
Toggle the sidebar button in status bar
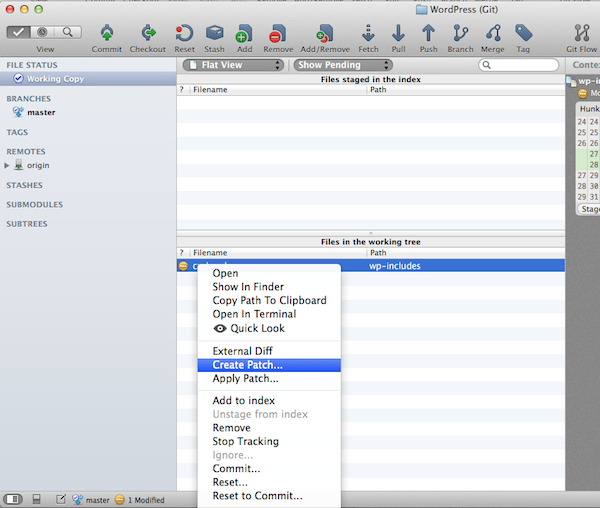(14, 499)
